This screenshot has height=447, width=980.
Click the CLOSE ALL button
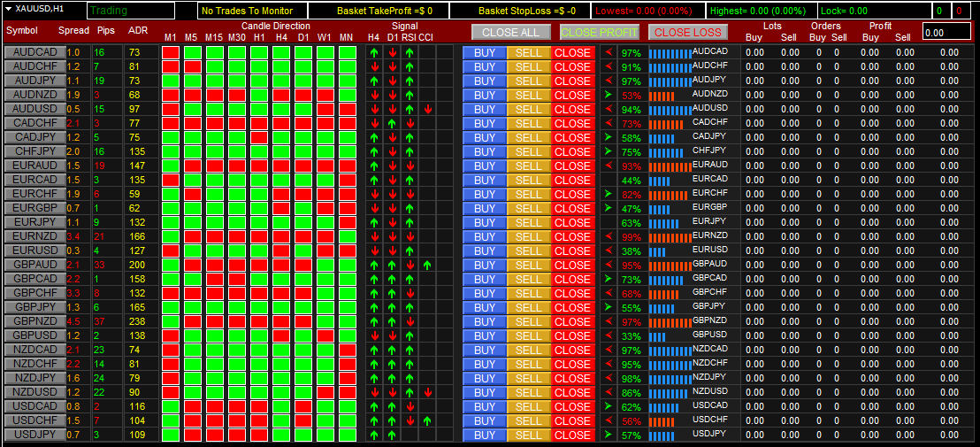pos(511,32)
